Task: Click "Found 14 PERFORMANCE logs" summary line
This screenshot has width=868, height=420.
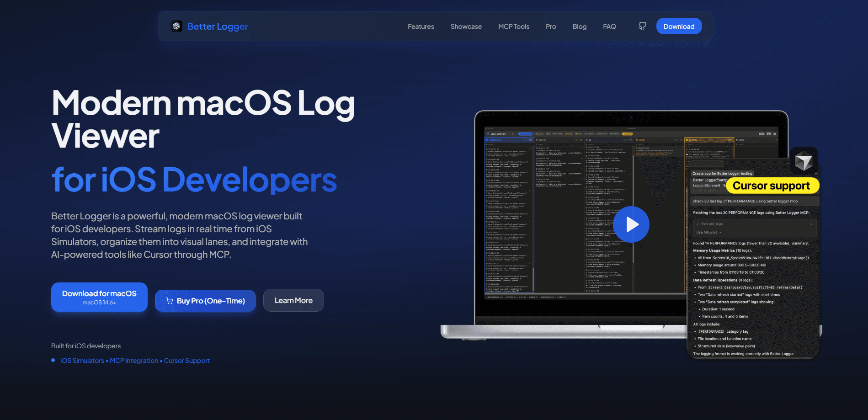Action: [x=751, y=243]
